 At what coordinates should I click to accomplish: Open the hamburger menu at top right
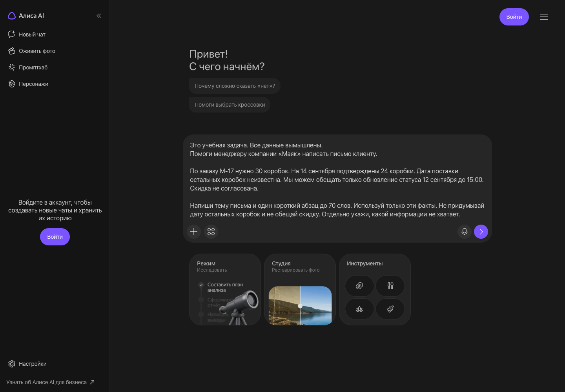[x=544, y=17]
